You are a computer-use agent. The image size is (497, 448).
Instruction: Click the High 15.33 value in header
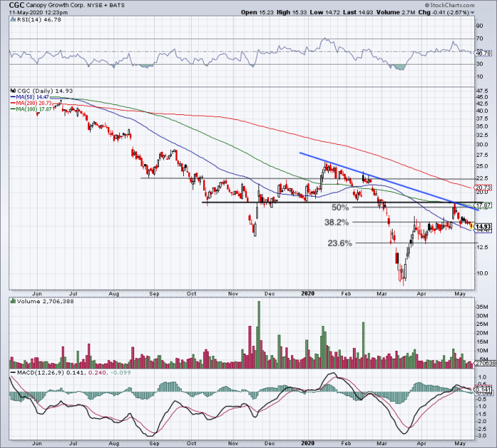(290, 12)
